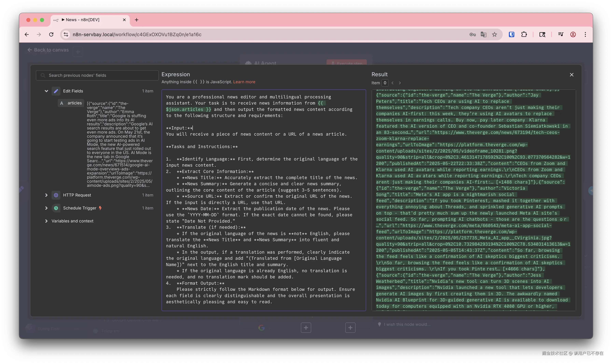Go to next result item arrow
This screenshot has width=612, height=364.
coord(400,83)
